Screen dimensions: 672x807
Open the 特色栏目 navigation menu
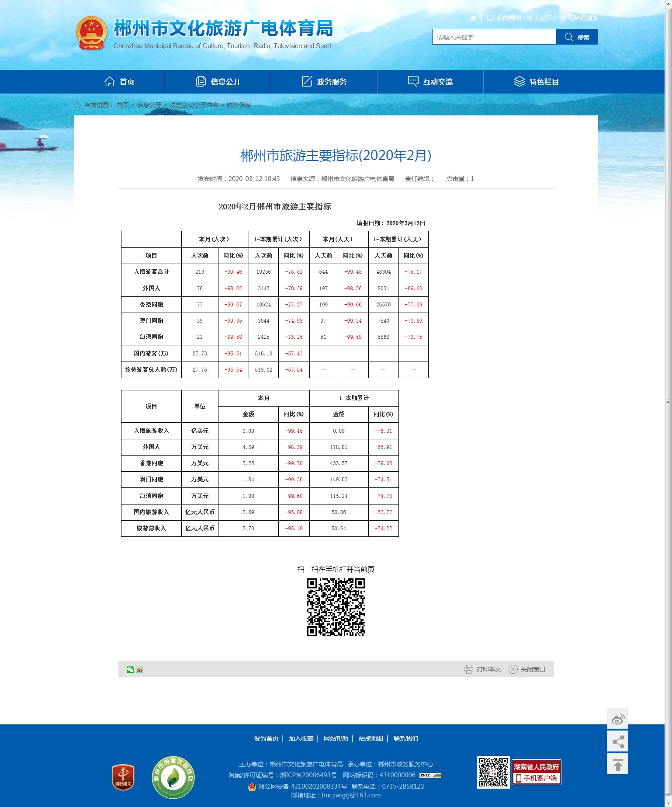click(x=537, y=82)
